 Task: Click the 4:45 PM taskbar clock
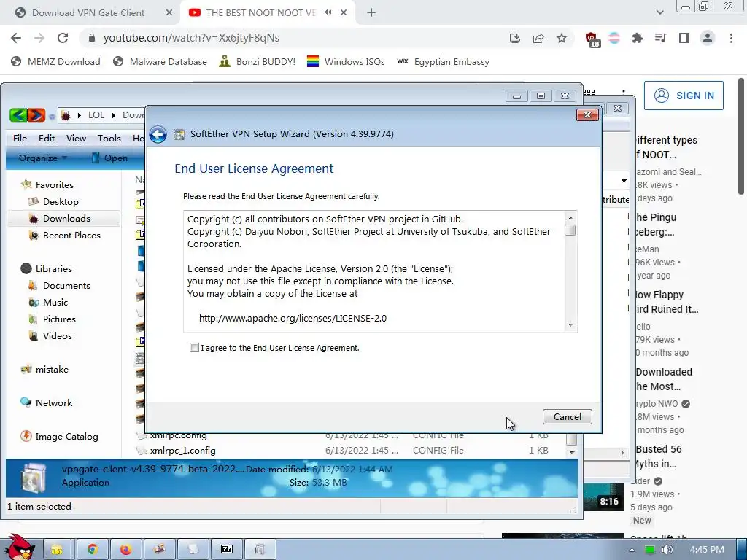click(x=707, y=550)
